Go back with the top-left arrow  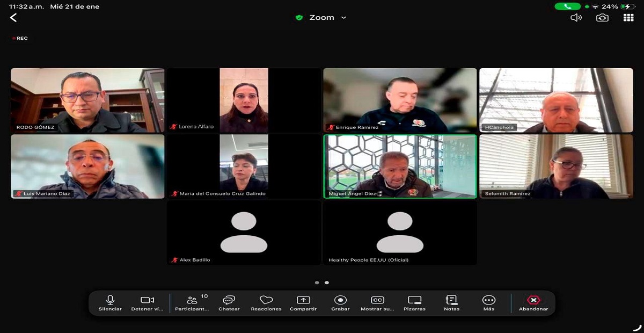click(13, 18)
